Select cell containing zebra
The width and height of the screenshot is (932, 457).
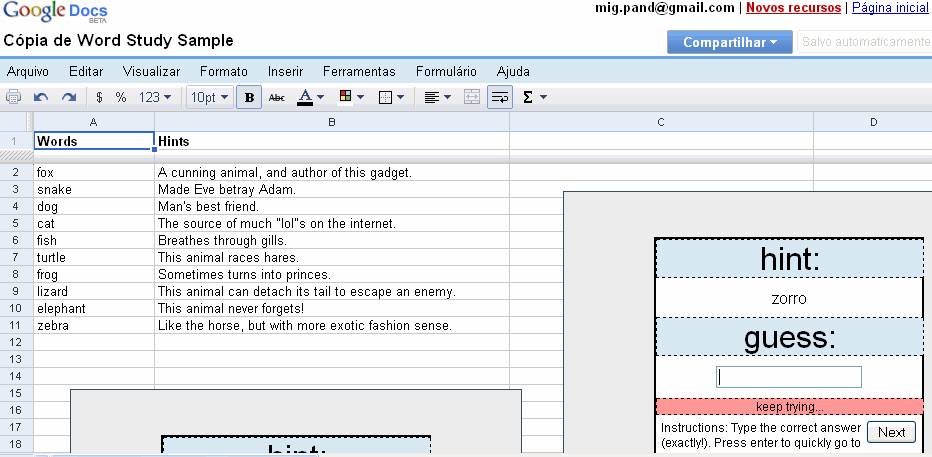click(94, 326)
